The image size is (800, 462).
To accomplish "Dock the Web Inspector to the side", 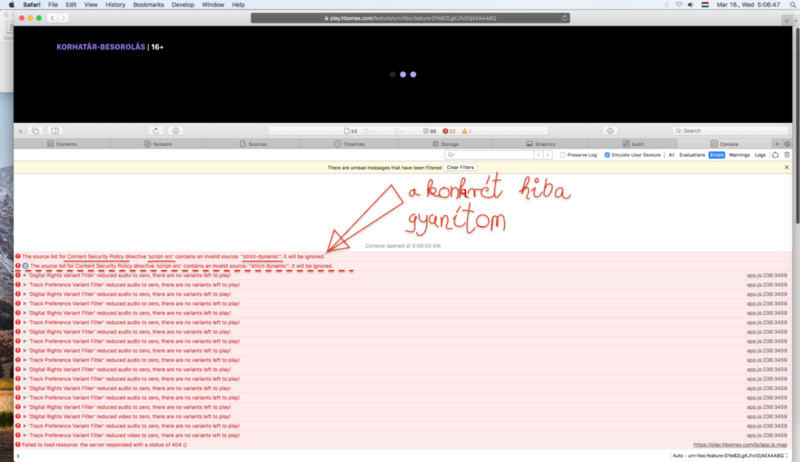I will [x=55, y=131].
